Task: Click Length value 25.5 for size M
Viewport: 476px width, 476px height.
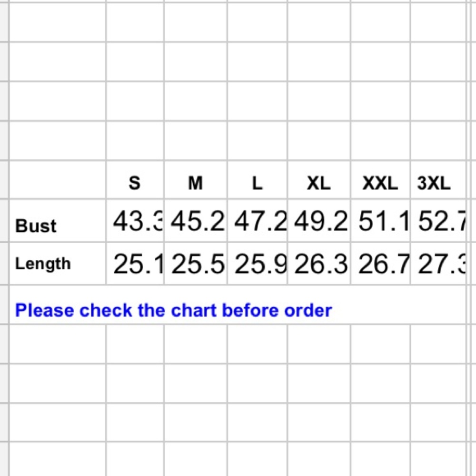Action: click(x=197, y=264)
